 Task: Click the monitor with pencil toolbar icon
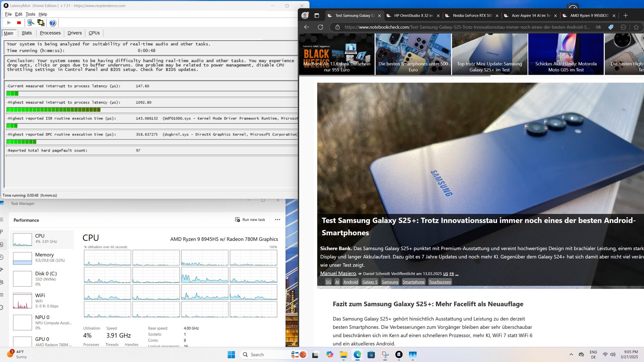pos(31,23)
